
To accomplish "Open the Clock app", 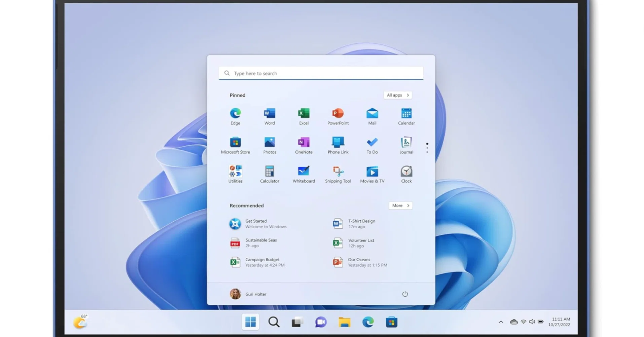I will pos(406,174).
